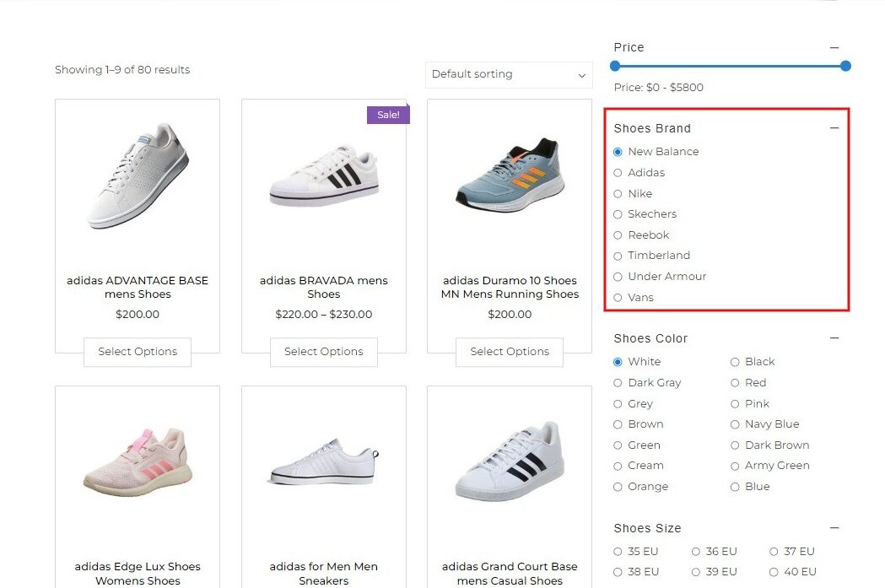Click the $220.00 – $230.00 price text
This screenshot has width=885, height=588.
point(323,315)
